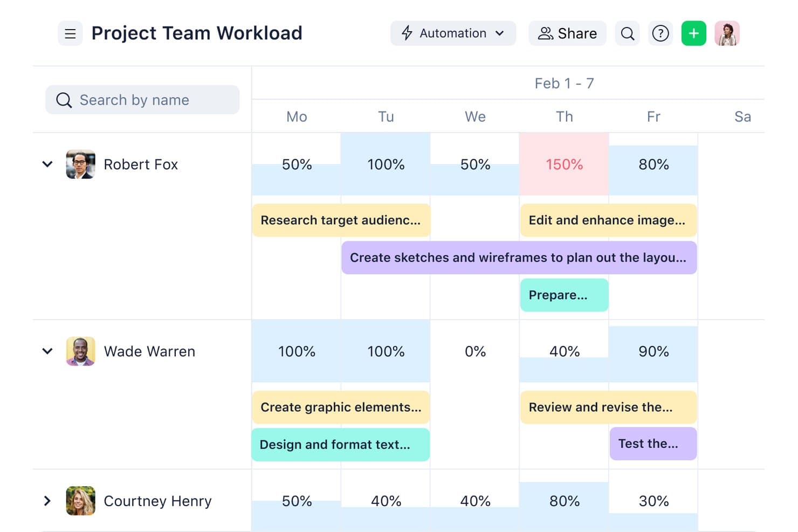Screen dimensions: 798x532
Task: Click Robert Fox's overloaded 150% Thursday cell
Action: pyautogui.click(x=564, y=164)
